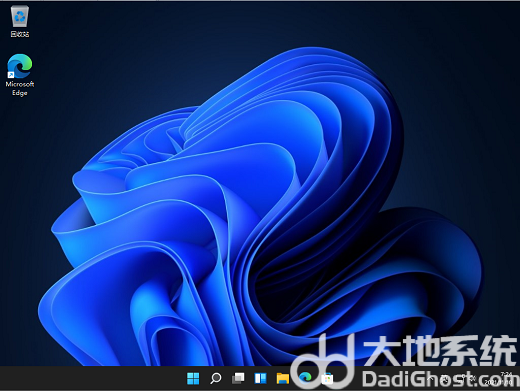Viewport: 520px width, 391px height.
Task: Open Task View from taskbar
Action: (x=238, y=378)
